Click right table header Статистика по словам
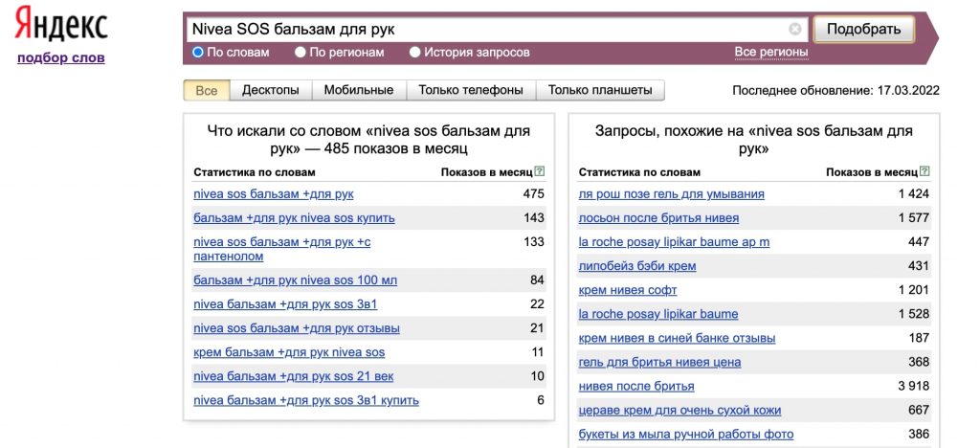The width and height of the screenshot is (980, 448). pyautogui.click(x=639, y=171)
